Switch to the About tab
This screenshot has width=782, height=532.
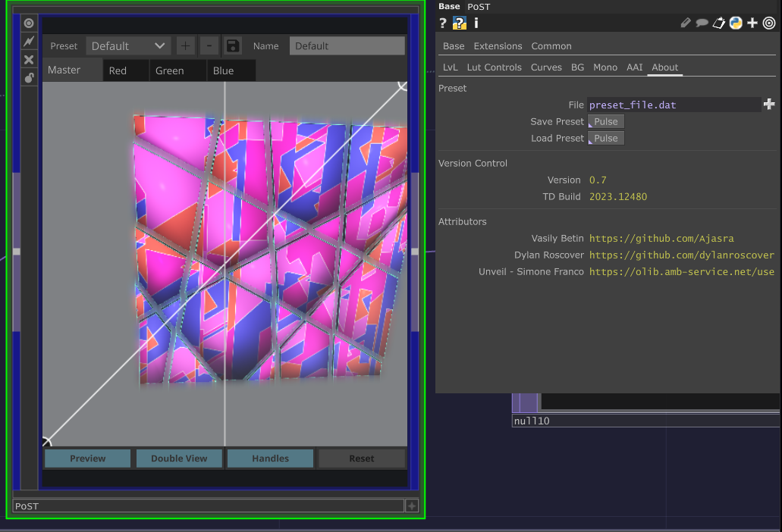point(664,67)
